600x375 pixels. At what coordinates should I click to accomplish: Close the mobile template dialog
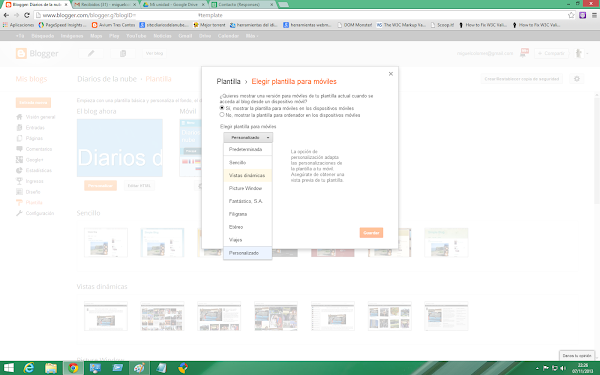(x=391, y=74)
